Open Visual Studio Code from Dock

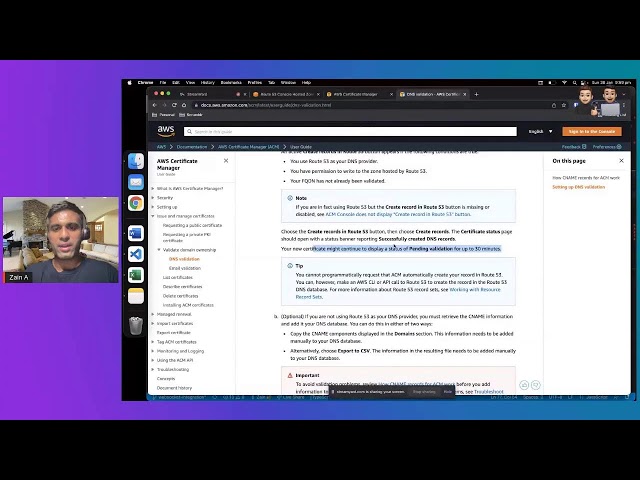[x=136, y=254]
